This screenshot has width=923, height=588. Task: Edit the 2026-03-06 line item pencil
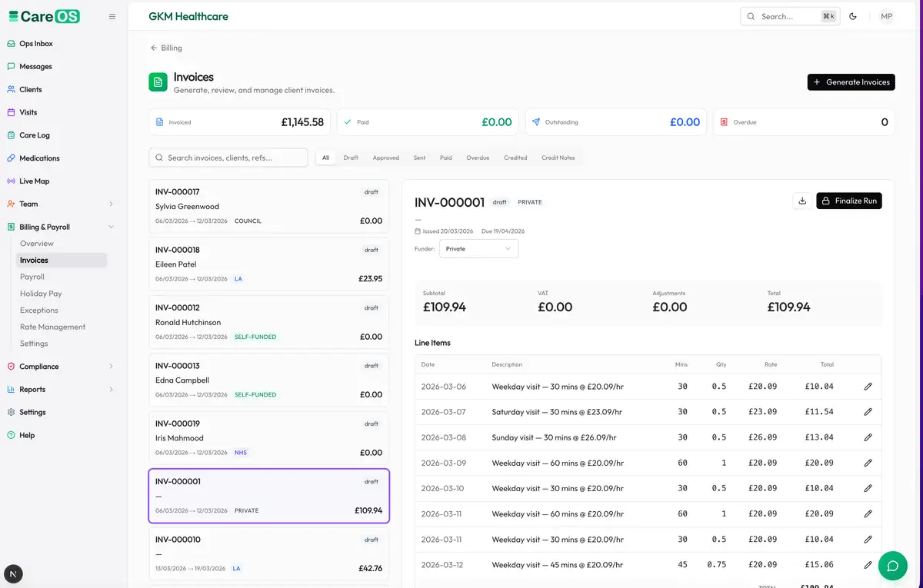click(x=868, y=387)
